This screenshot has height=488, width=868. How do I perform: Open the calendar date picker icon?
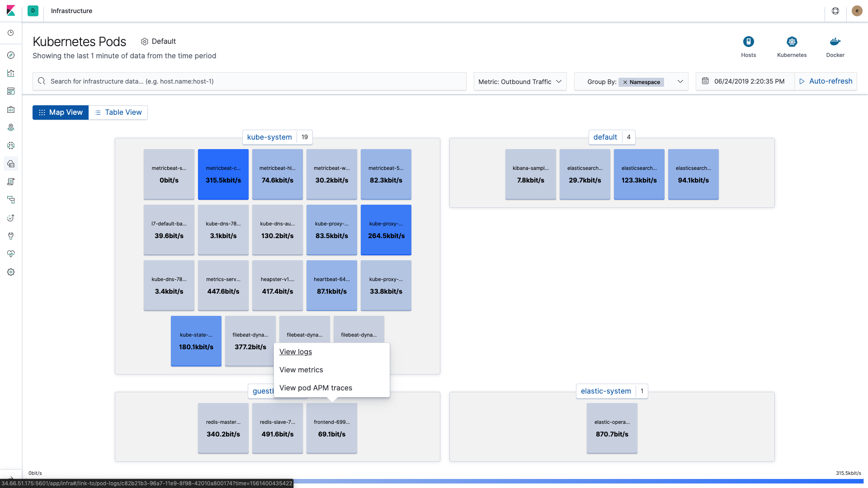pos(705,81)
